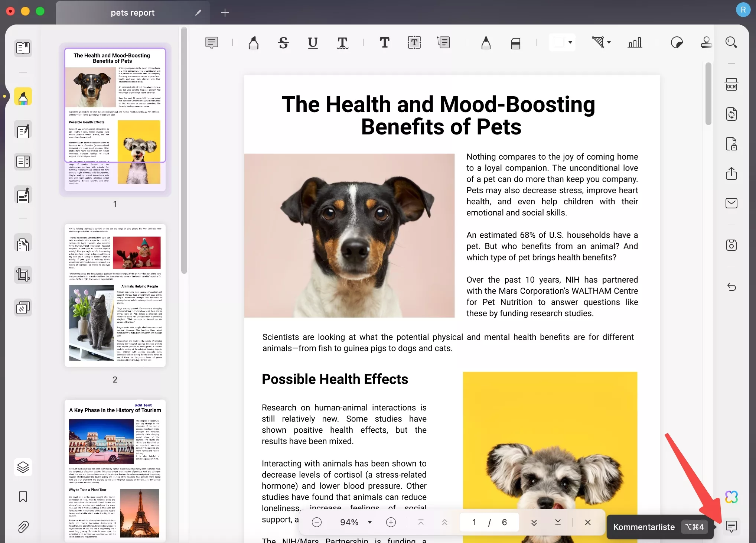Select the sticky note comment tool
Screen dimensions: 756x543
pyautogui.click(x=212, y=43)
